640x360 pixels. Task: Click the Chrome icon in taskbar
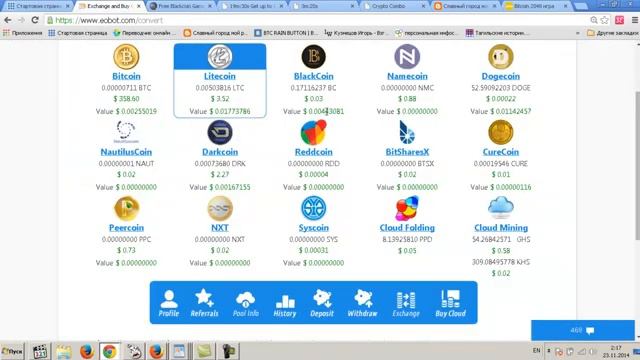109,351
